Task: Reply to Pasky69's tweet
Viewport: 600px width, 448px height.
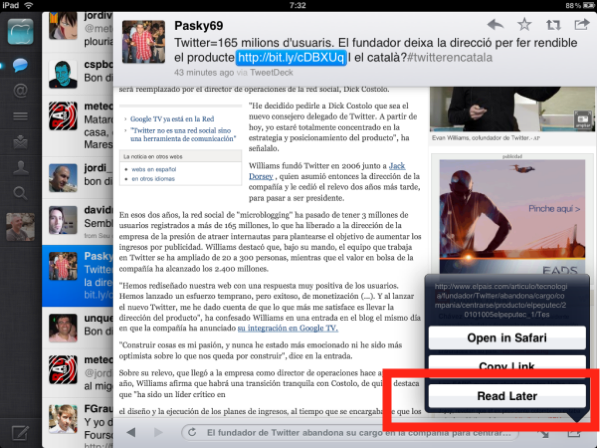Action: pos(495,25)
